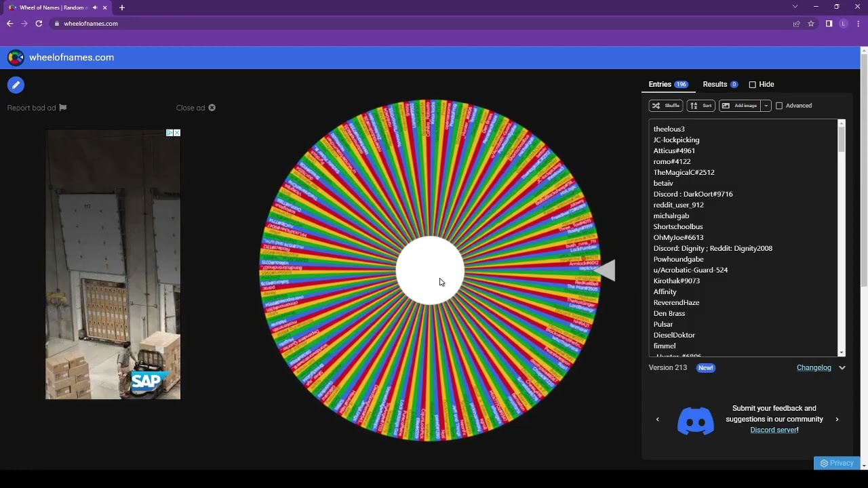Click the entries list scrollbar thumb

click(x=842, y=140)
